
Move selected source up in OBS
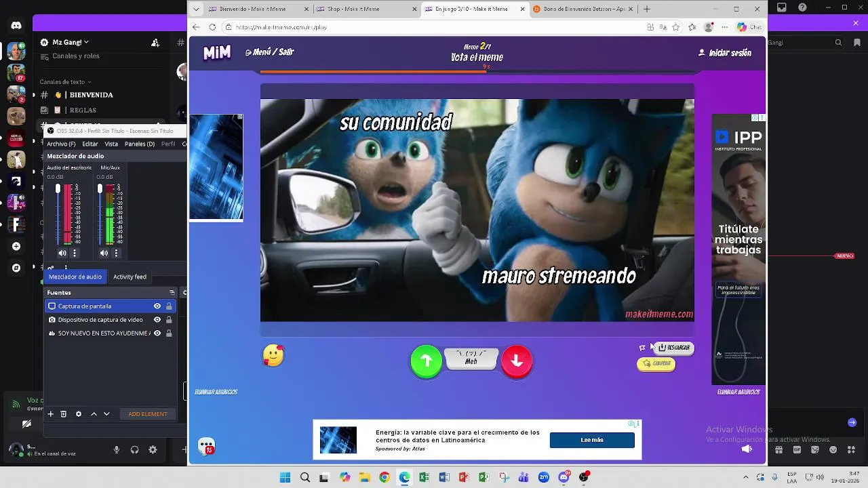94,414
